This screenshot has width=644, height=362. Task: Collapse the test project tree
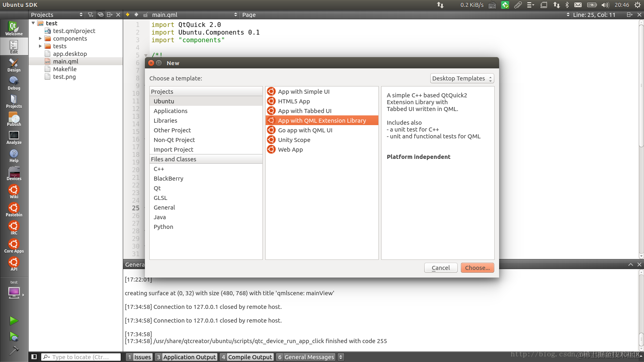pos(33,23)
